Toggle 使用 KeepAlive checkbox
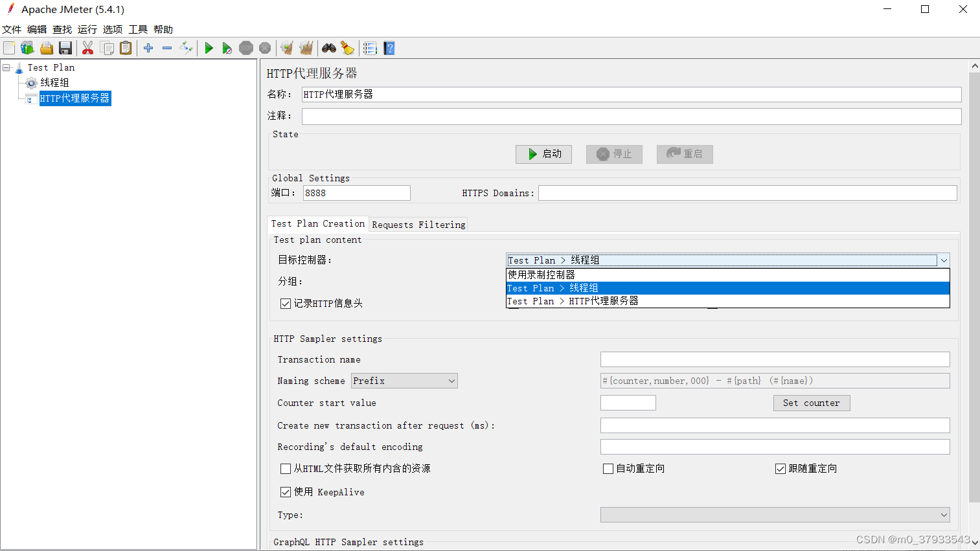Viewport: 980px width, 551px height. point(285,492)
